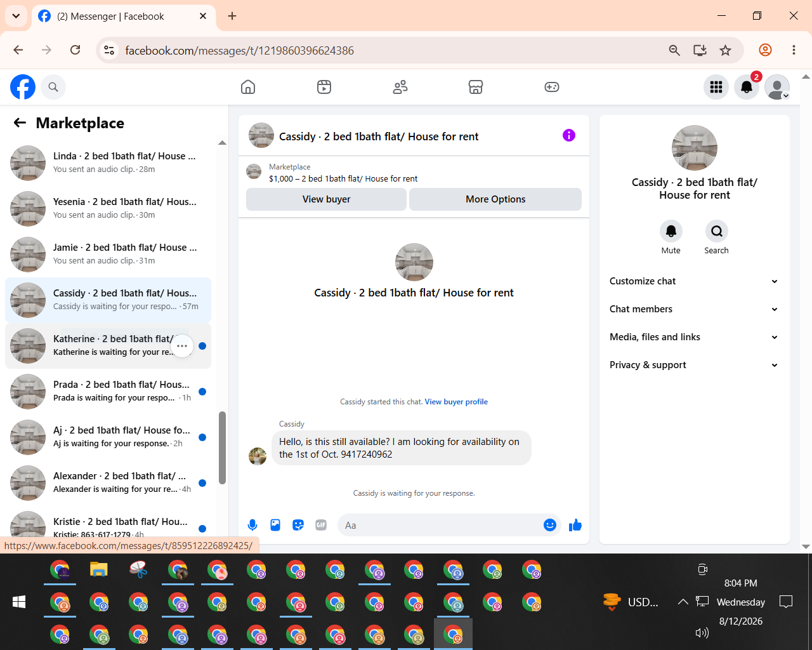Screen dimensions: 812x650
Task: Expand the Customize chat section
Action: (x=694, y=281)
